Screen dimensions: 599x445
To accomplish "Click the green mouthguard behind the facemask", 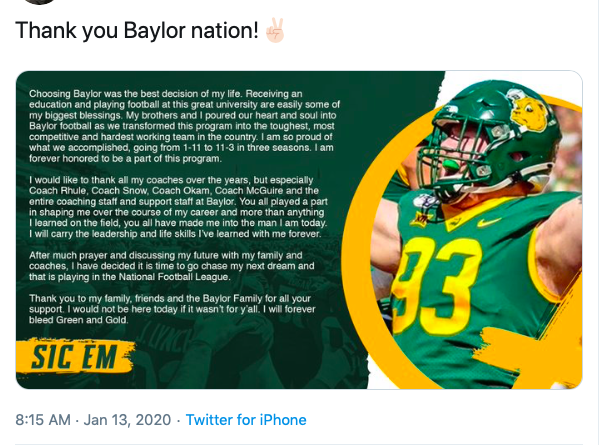I will 452,165.
